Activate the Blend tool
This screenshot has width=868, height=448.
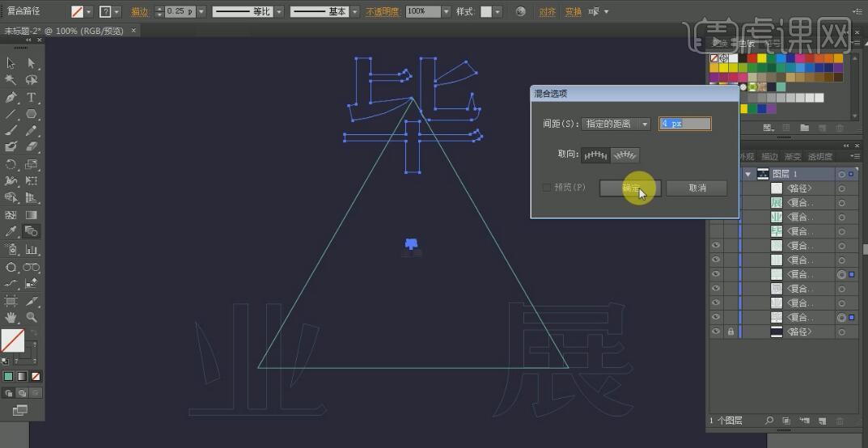point(32,232)
